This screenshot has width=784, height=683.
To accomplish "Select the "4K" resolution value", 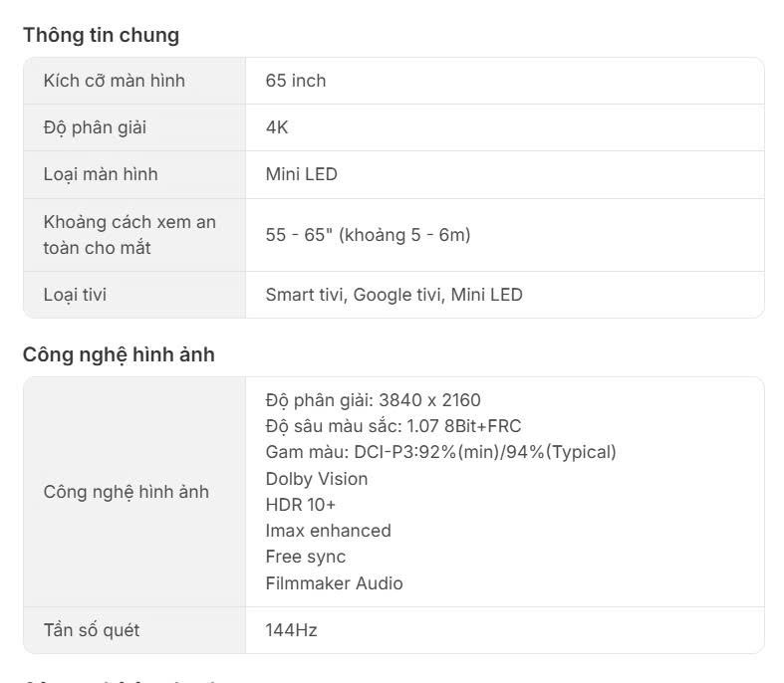I will (x=277, y=127).
